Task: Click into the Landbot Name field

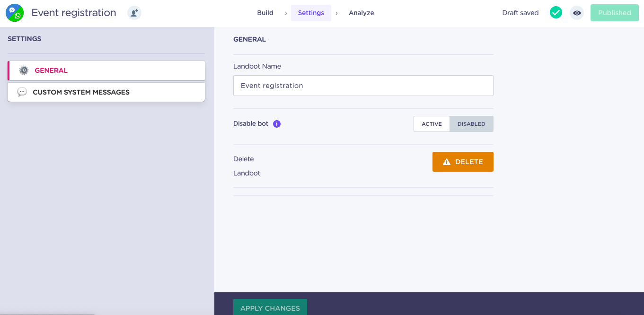Action: [363, 86]
